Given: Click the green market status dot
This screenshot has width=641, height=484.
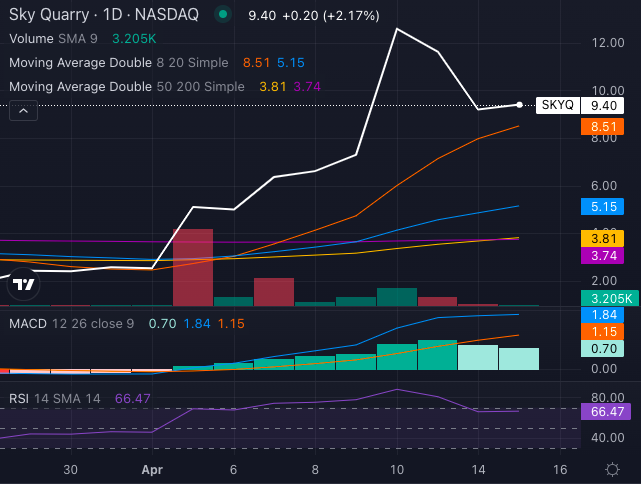Looking at the screenshot, I should click(x=223, y=15).
